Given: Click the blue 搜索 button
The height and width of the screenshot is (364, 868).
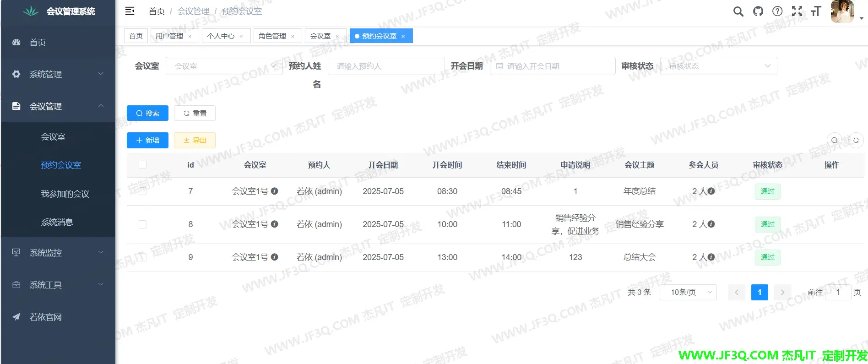Looking at the screenshot, I should click(x=147, y=113).
